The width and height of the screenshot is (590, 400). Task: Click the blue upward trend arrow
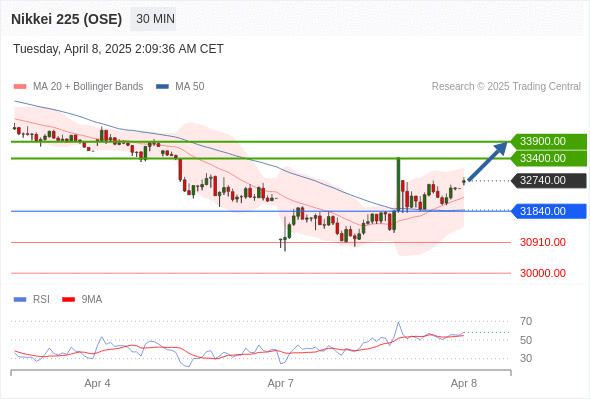point(487,161)
